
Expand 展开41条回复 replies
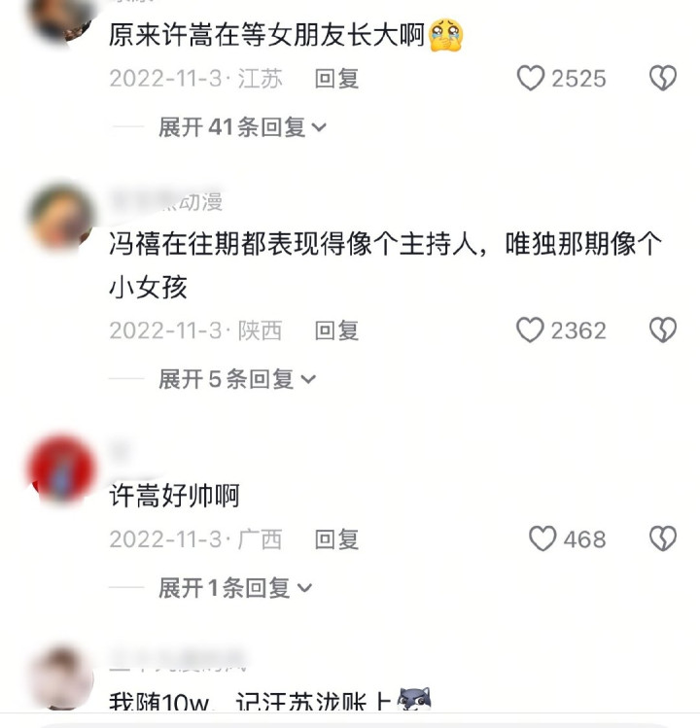click(242, 127)
